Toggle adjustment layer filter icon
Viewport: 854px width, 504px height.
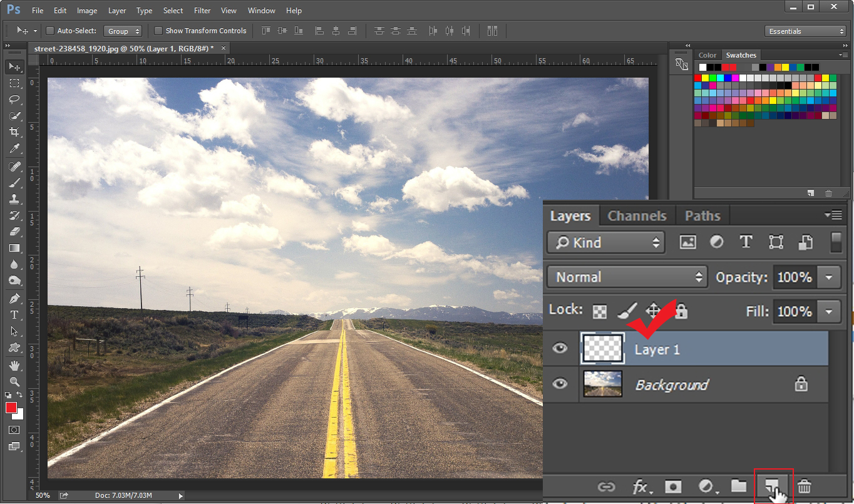717,242
